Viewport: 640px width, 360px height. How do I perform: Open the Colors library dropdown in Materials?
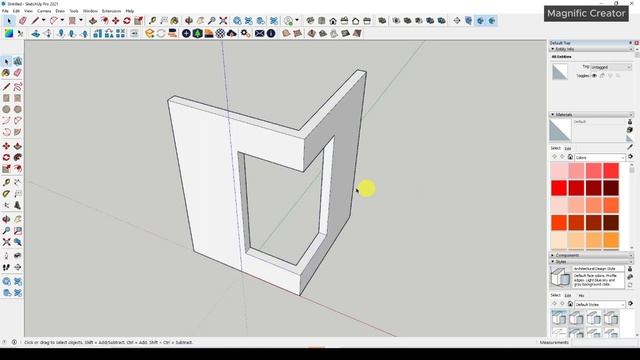(600, 157)
